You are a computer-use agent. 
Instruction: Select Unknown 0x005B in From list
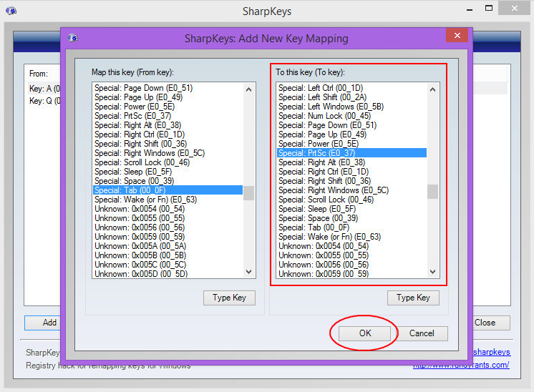(168, 255)
